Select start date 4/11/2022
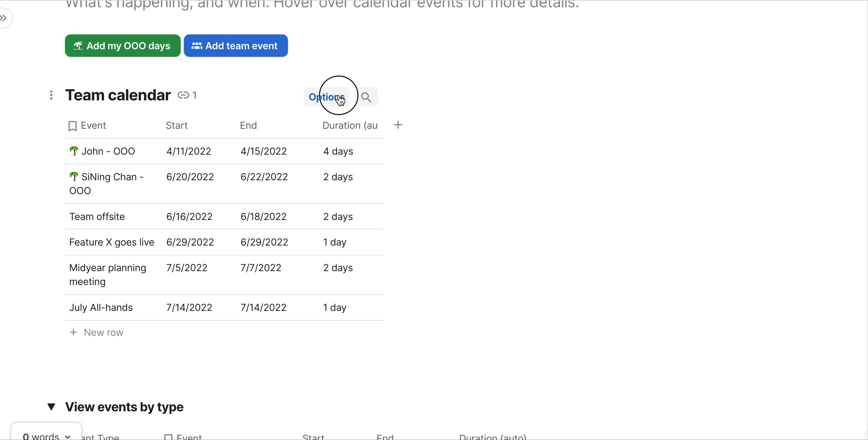Screen dimensions: 868x440 189,151
